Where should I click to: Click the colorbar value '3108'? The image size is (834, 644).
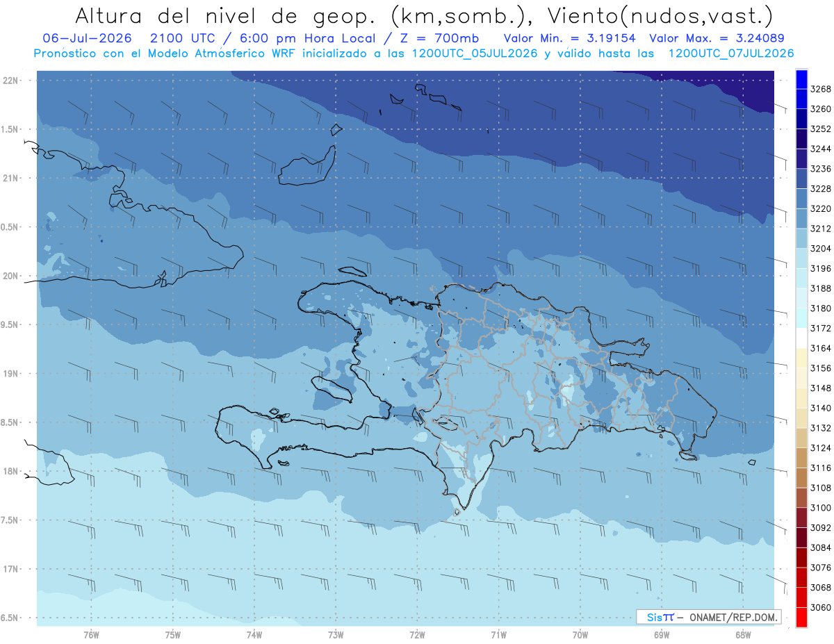point(821,488)
